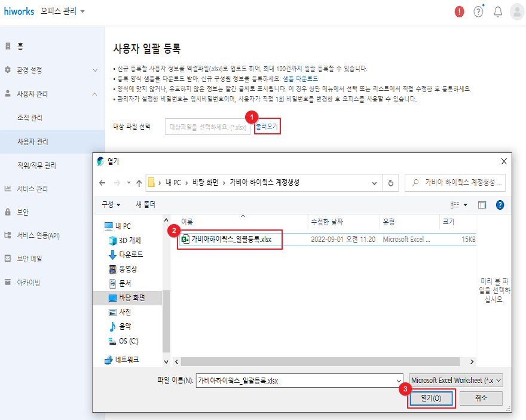Toggle the preview pane icon
This screenshot has height=420, width=526.
482,205
